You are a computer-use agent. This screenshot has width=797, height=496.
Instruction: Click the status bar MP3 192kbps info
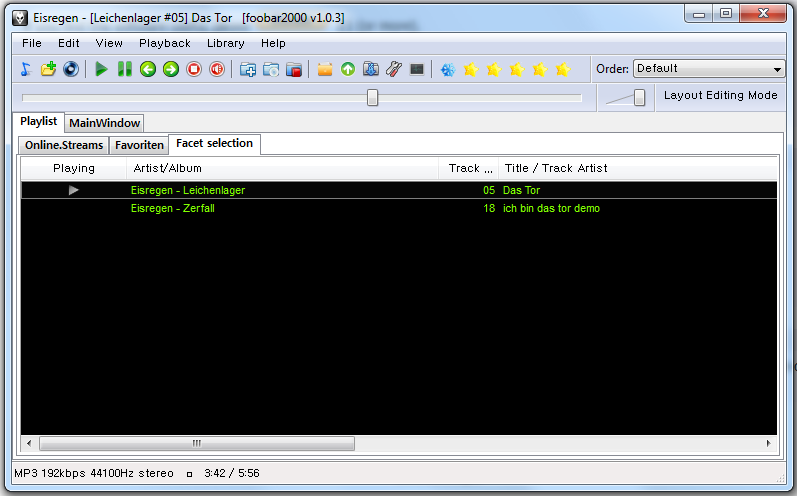94,473
